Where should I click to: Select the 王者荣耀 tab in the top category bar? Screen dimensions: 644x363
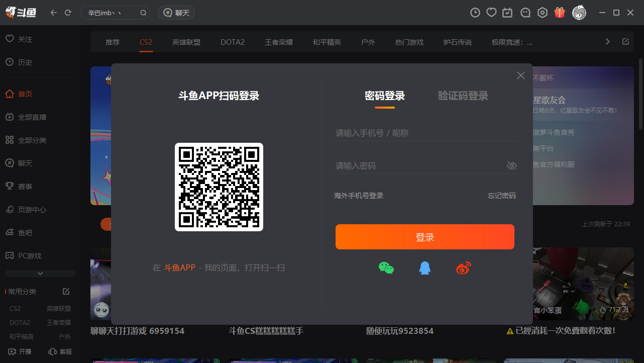(x=279, y=42)
